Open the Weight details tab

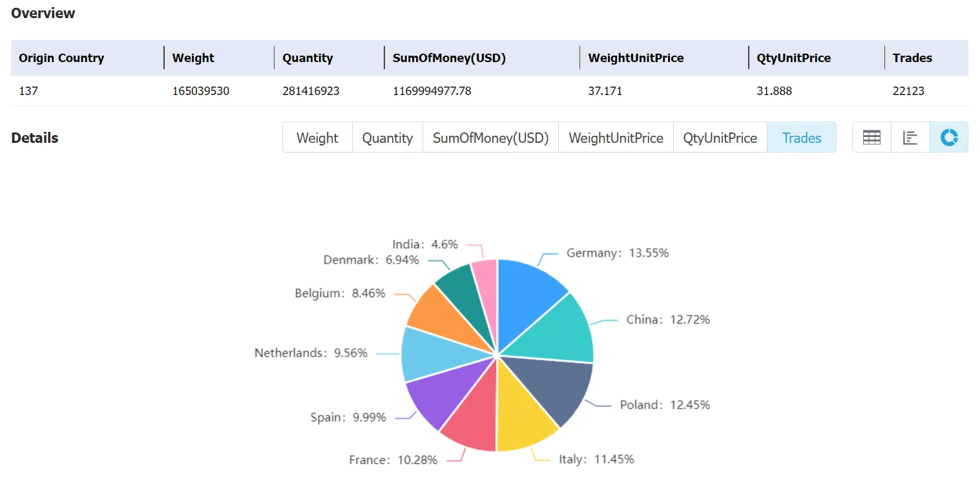[317, 138]
